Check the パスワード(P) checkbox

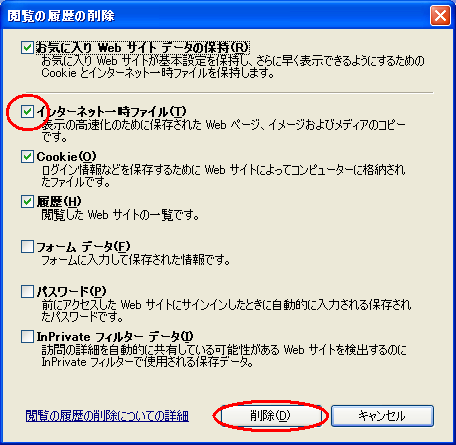click(x=27, y=292)
